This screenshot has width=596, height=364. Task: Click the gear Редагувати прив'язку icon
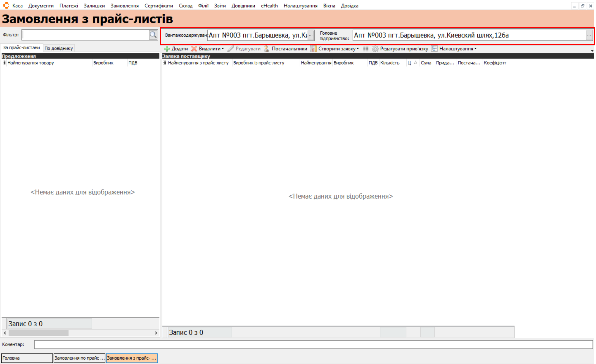coord(375,49)
